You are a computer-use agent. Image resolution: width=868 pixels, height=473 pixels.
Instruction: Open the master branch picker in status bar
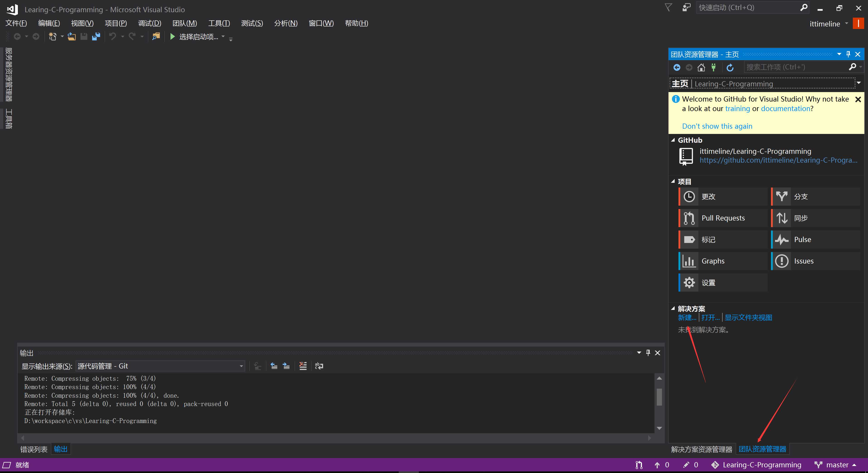pyautogui.click(x=835, y=465)
